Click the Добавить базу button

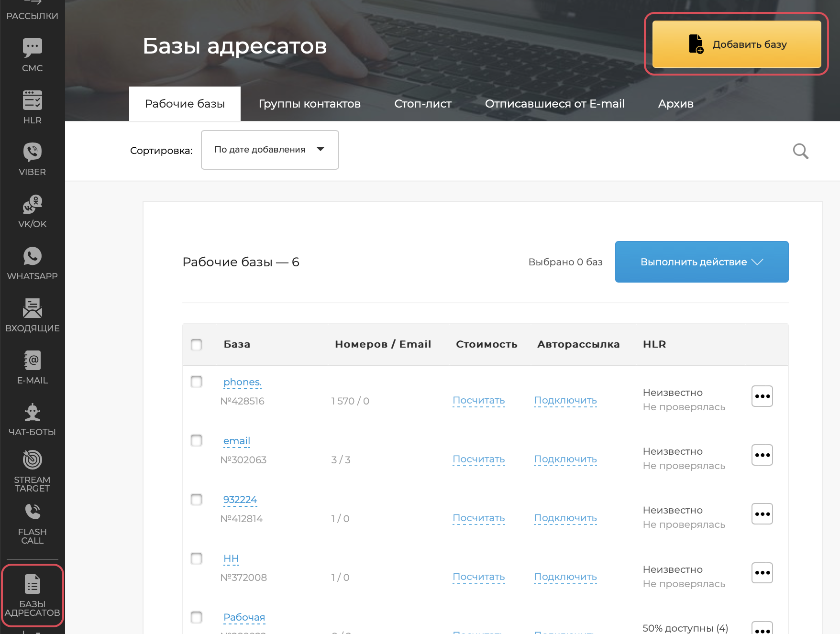pos(736,44)
